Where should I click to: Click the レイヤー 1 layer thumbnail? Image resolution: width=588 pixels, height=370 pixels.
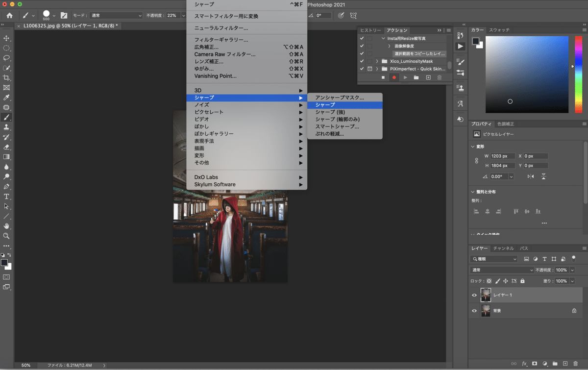click(486, 295)
